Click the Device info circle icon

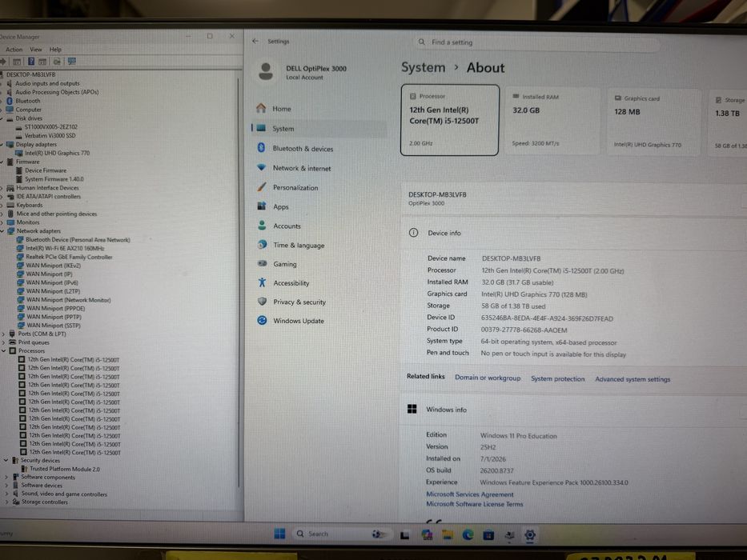[413, 233]
